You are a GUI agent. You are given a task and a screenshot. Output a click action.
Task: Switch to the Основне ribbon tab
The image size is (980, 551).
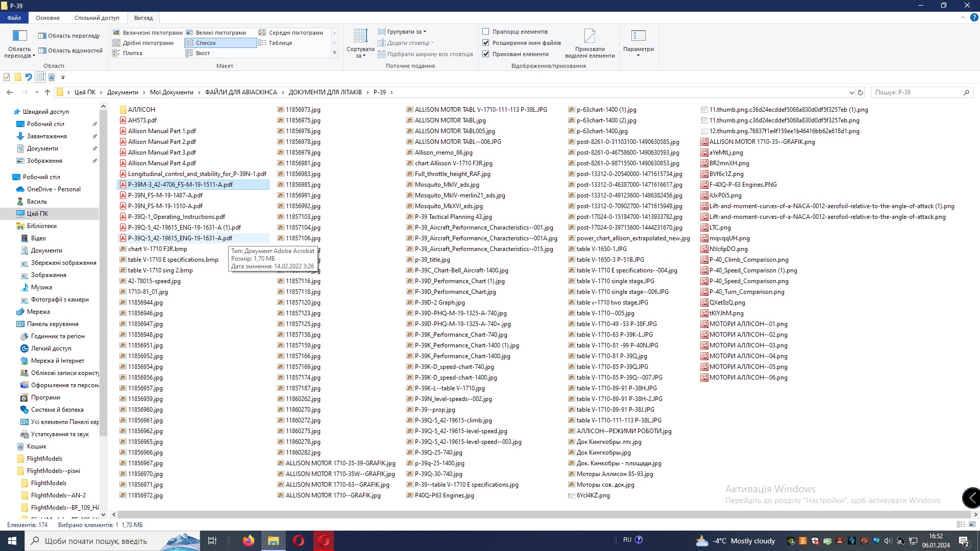(47, 18)
